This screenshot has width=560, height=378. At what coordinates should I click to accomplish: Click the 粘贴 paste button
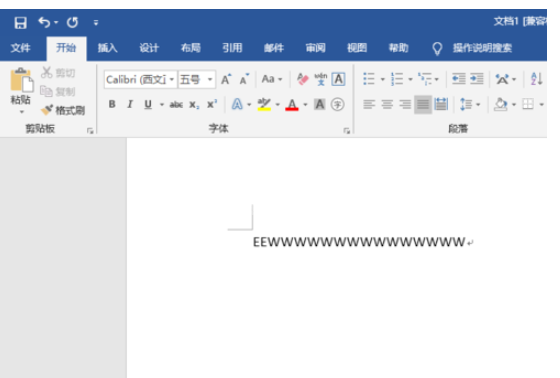[x=21, y=86]
